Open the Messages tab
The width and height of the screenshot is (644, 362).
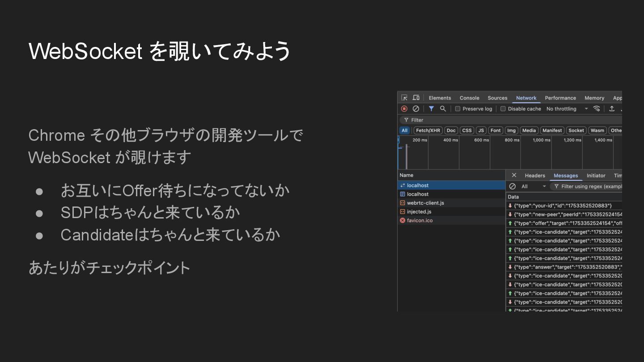click(x=566, y=176)
